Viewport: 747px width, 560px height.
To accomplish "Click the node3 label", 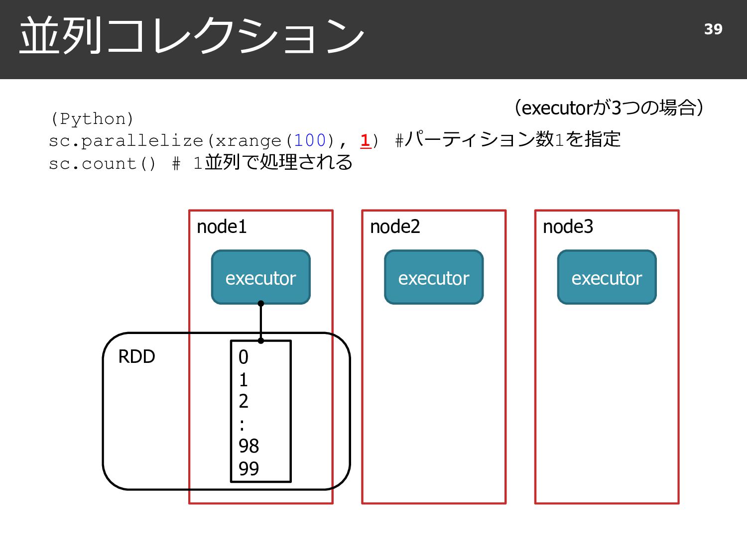I will (x=568, y=227).
